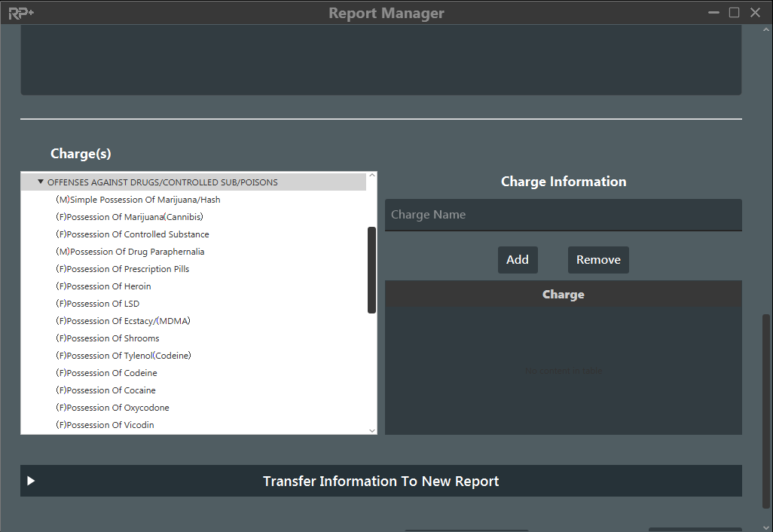Click the Charge column header
The height and width of the screenshot is (532, 773).
tap(563, 295)
